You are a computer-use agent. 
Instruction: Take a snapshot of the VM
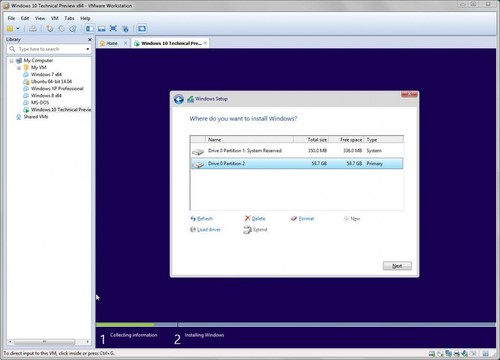pos(50,29)
